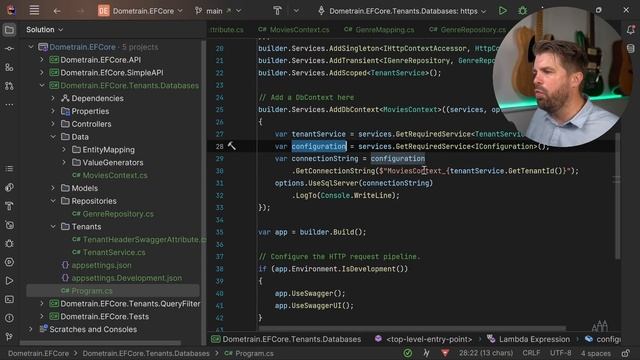
Task: Run the application with the green play button
Action: (502, 11)
